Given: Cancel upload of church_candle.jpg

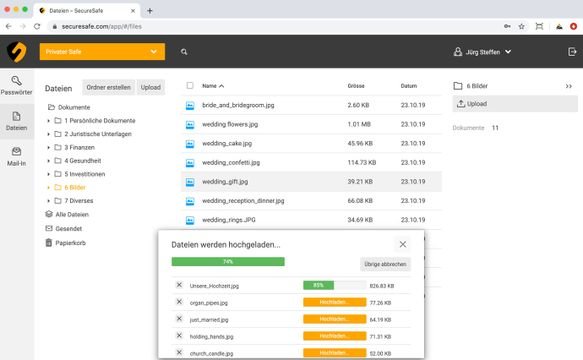Looking at the screenshot, I should 179,352.
